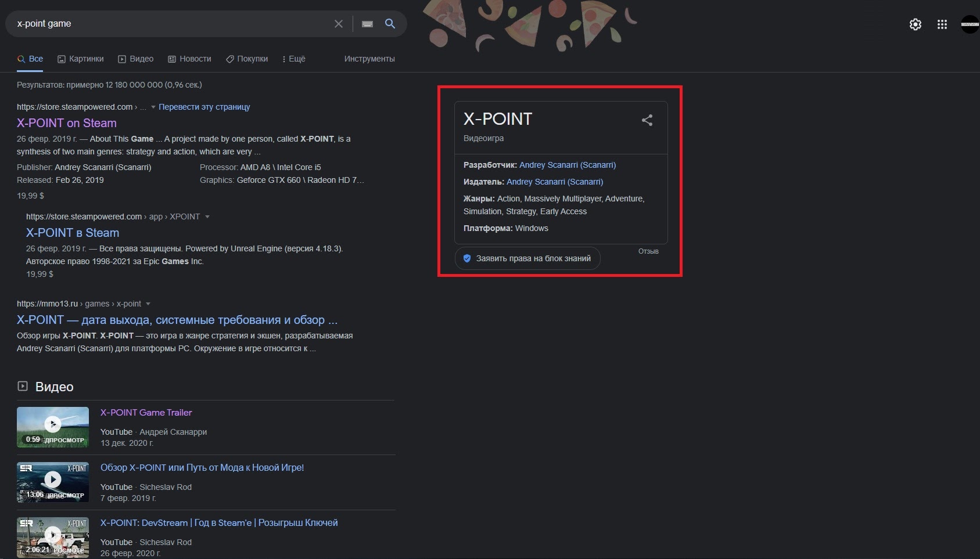Open the 'X-POINT on Steam' result

pos(67,123)
